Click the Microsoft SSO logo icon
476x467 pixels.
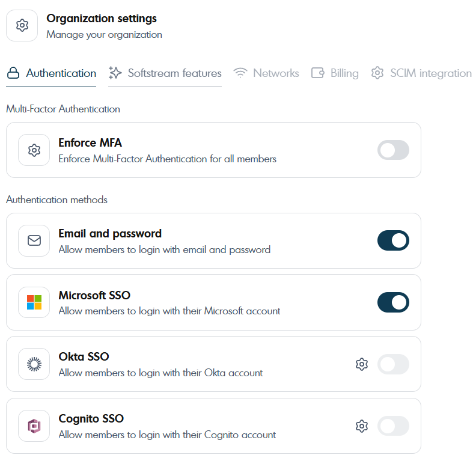(34, 302)
